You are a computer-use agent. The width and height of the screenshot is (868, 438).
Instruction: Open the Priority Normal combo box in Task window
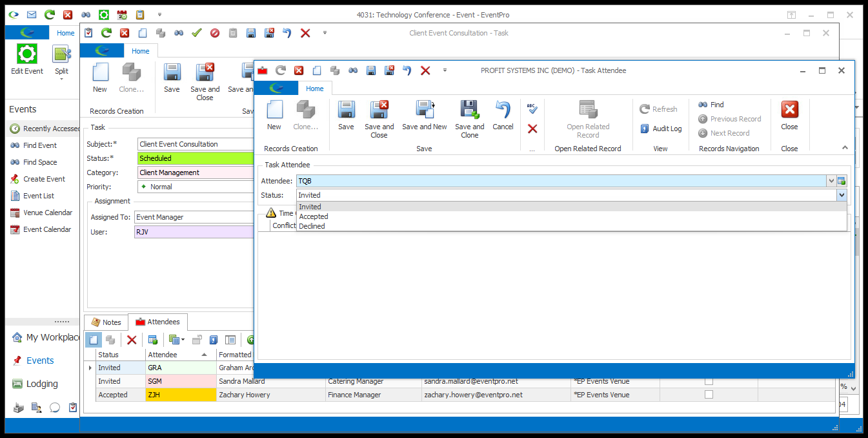tap(196, 187)
